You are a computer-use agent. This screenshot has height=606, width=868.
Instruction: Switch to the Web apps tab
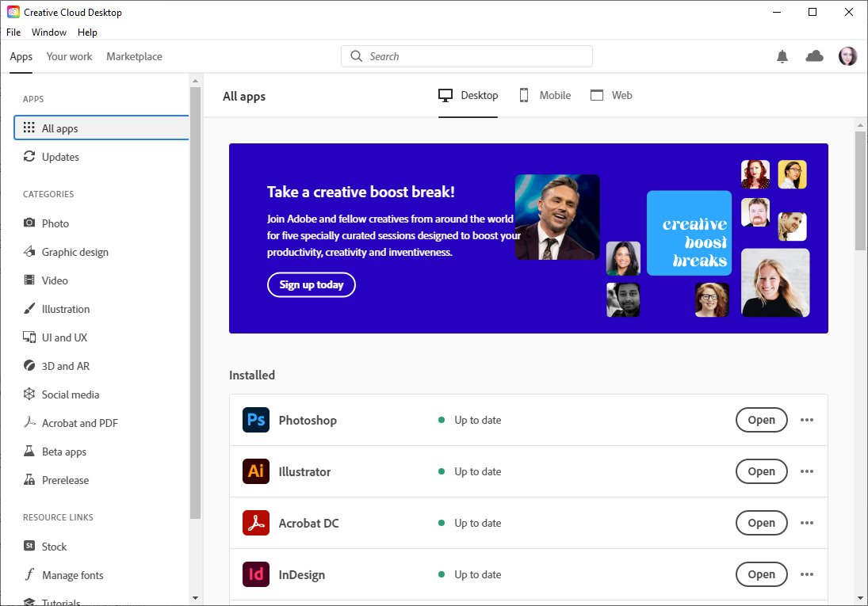(611, 95)
